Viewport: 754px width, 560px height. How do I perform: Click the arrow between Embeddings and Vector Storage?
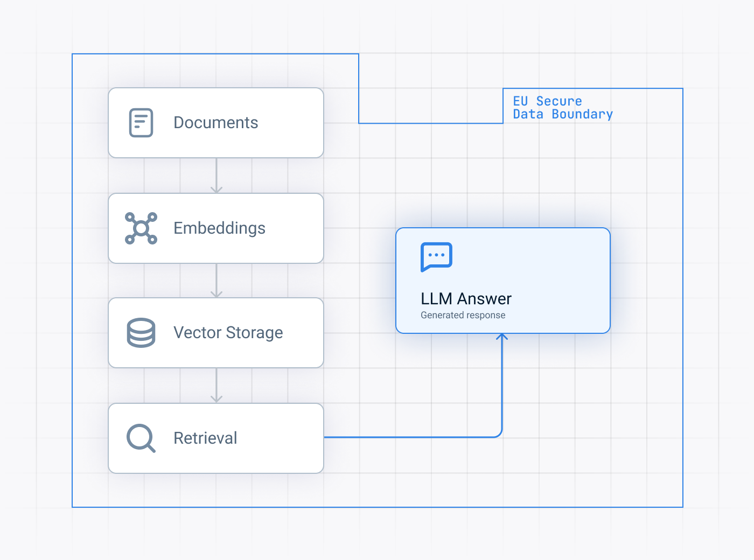(x=217, y=281)
